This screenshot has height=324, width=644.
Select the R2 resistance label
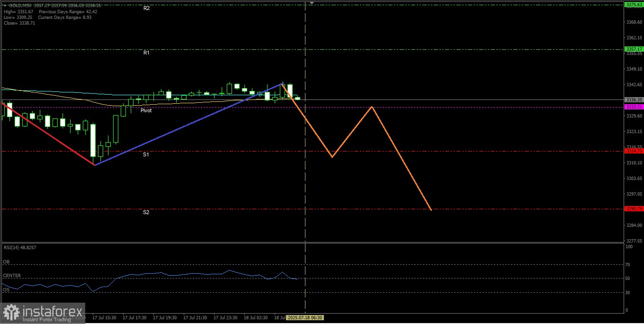click(x=147, y=9)
